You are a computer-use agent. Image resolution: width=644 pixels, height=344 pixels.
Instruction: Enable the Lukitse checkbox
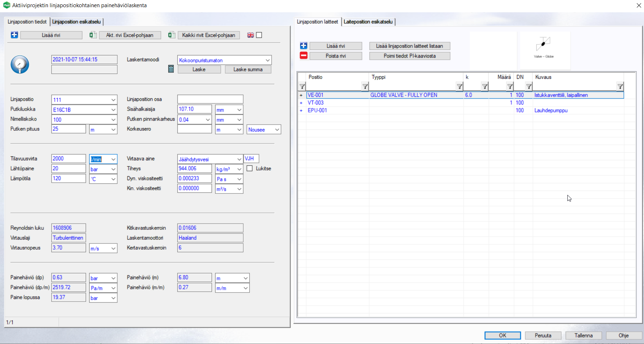coord(250,169)
